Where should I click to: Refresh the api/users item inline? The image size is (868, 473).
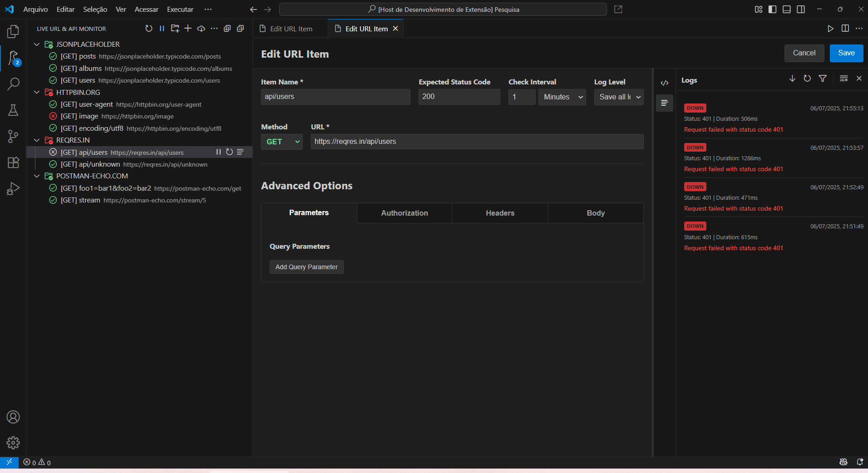tap(229, 152)
